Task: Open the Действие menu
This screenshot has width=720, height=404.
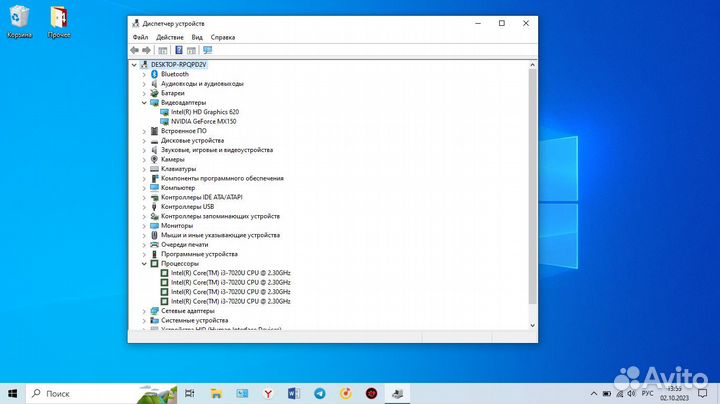Action: click(x=169, y=37)
